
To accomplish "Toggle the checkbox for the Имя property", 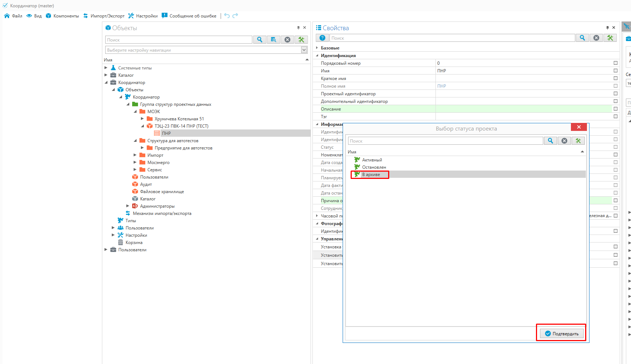I will point(615,71).
